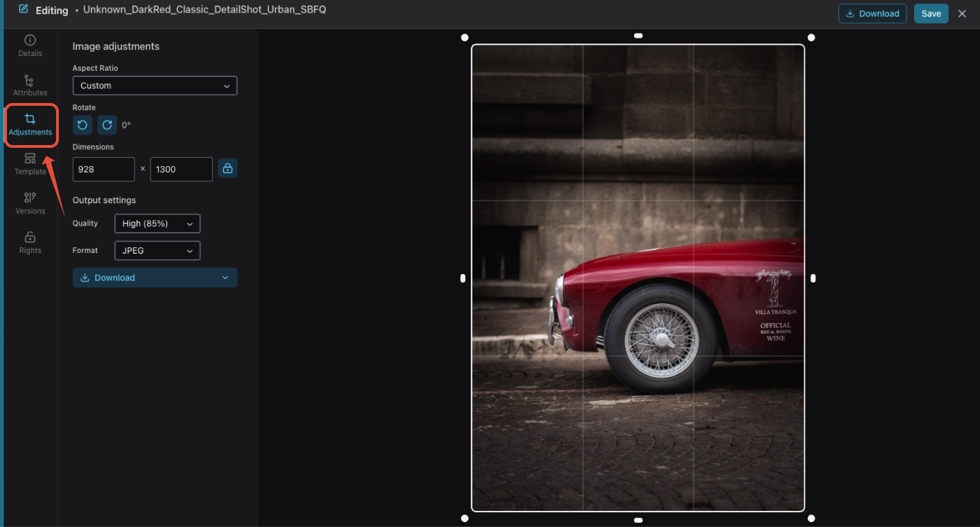The image size is (980, 527).
Task: Click the top-left crop corner handle
Action: [464, 38]
